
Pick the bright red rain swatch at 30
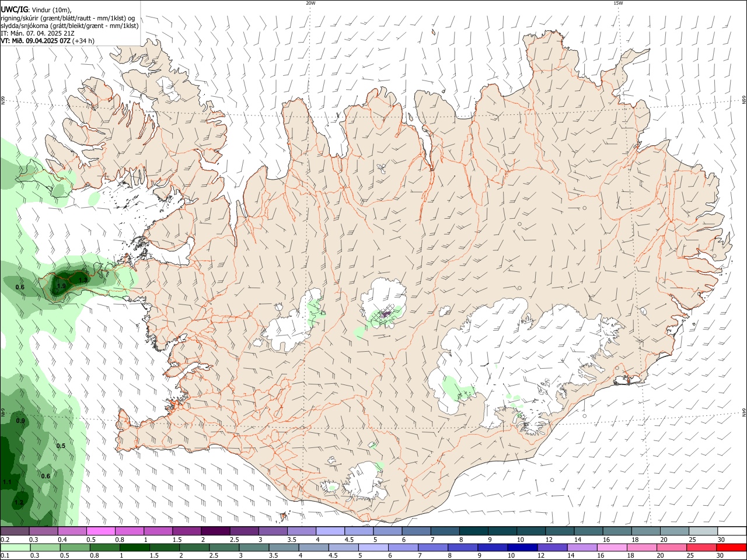pyautogui.click(x=731, y=548)
